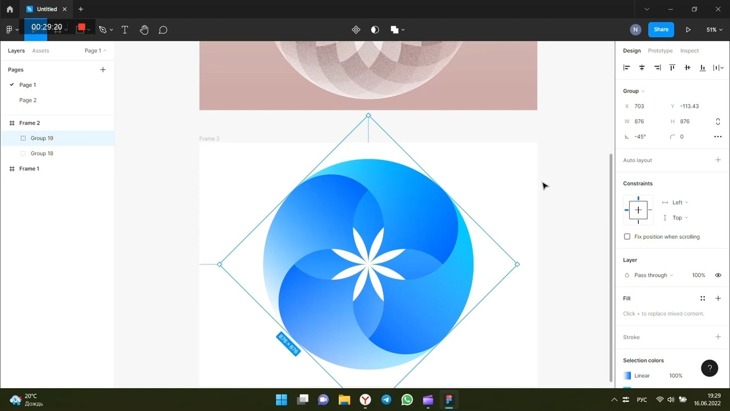Select the Hand tool
730x411 pixels.
(x=144, y=30)
